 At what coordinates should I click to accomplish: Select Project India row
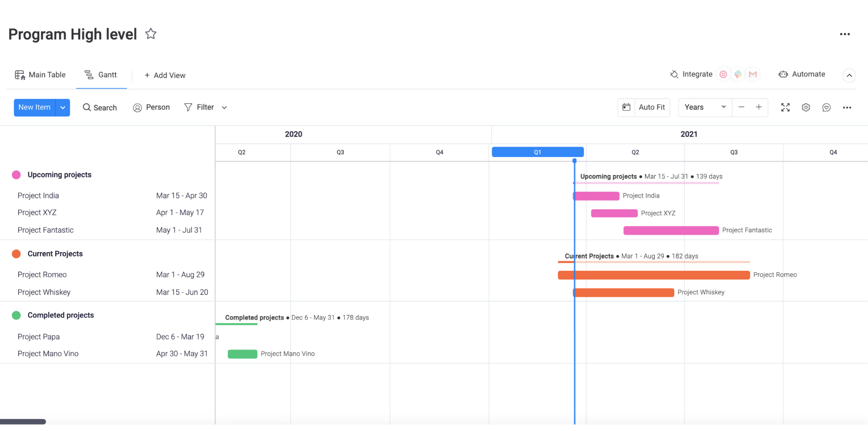coord(108,196)
